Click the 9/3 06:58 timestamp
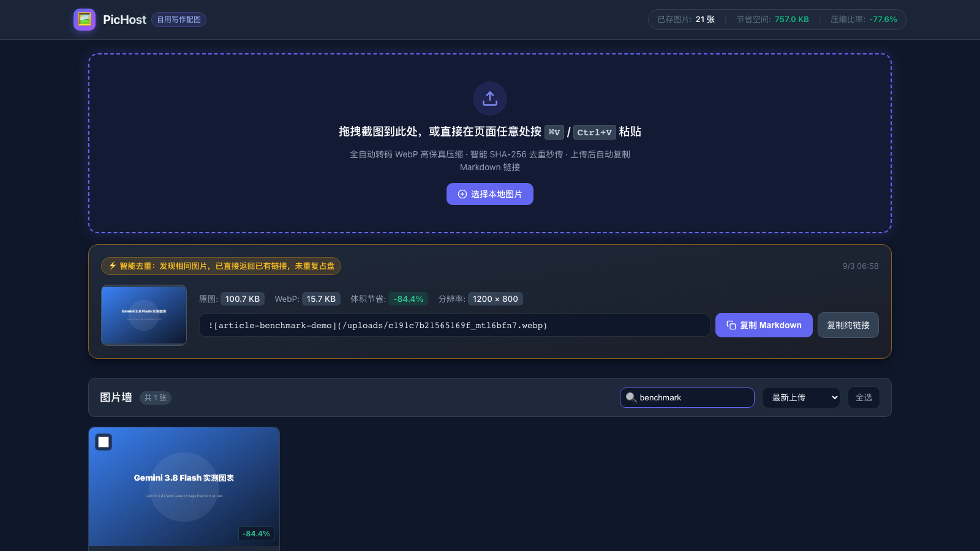Image resolution: width=980 pixels, height=551 pixels. (861, 266)
